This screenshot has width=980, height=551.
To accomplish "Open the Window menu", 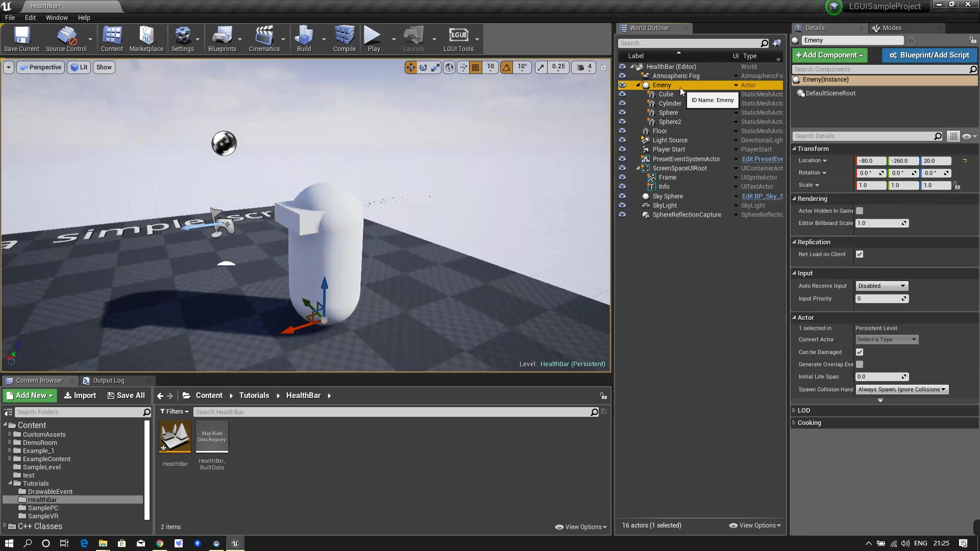I will [57, 17].
